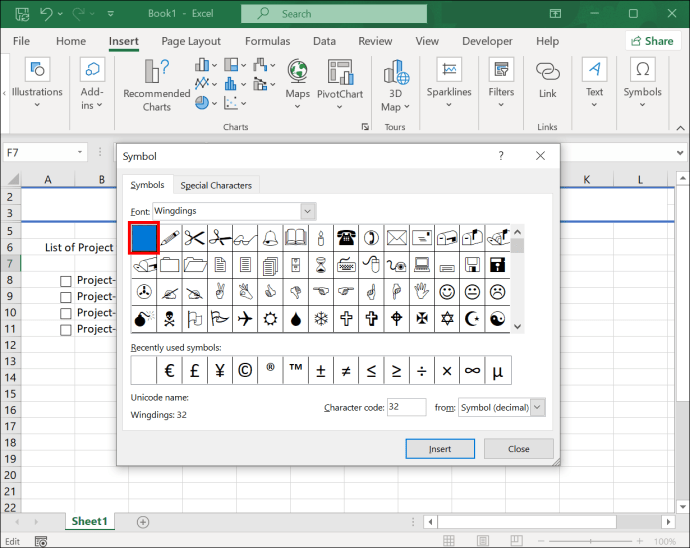Viewport: 690px width, 548px height.
Task: Choose the Star of David symbol
Action: pos(447,319)
